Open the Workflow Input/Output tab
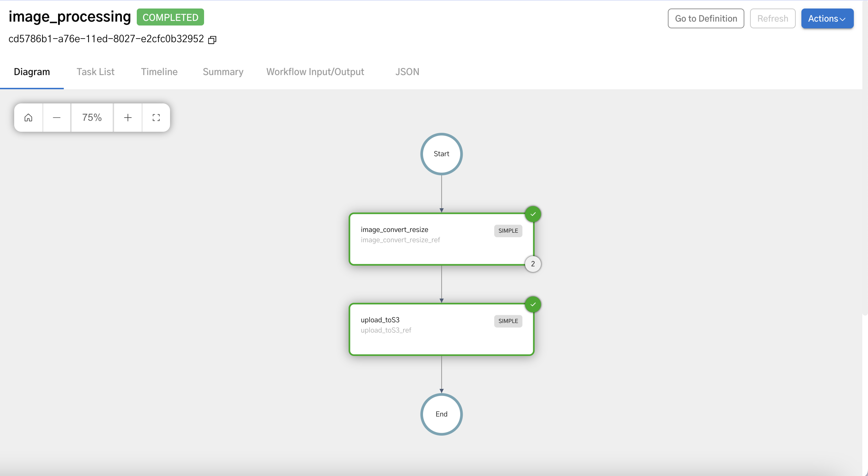Screen dimensions: 868x476 (315, 72)
